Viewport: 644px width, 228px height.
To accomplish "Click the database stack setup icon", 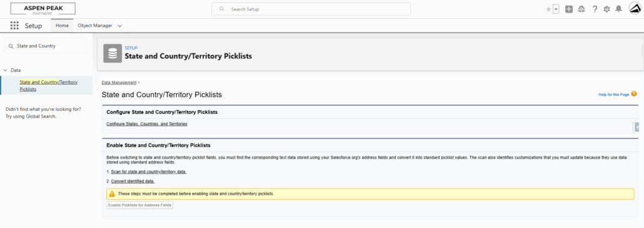I will [x=113, y=53].
